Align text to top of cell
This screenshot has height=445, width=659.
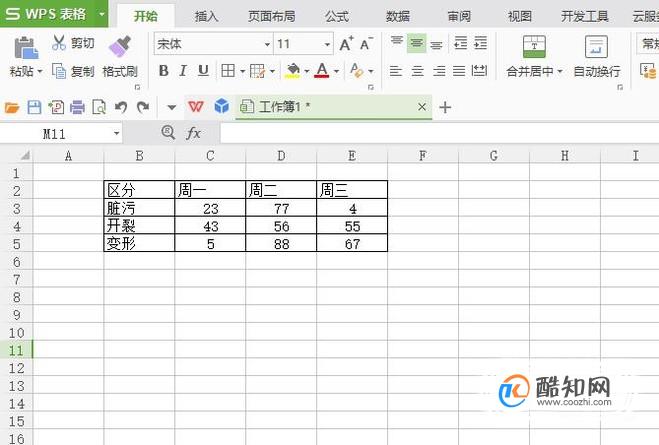[x=397, y=42]
